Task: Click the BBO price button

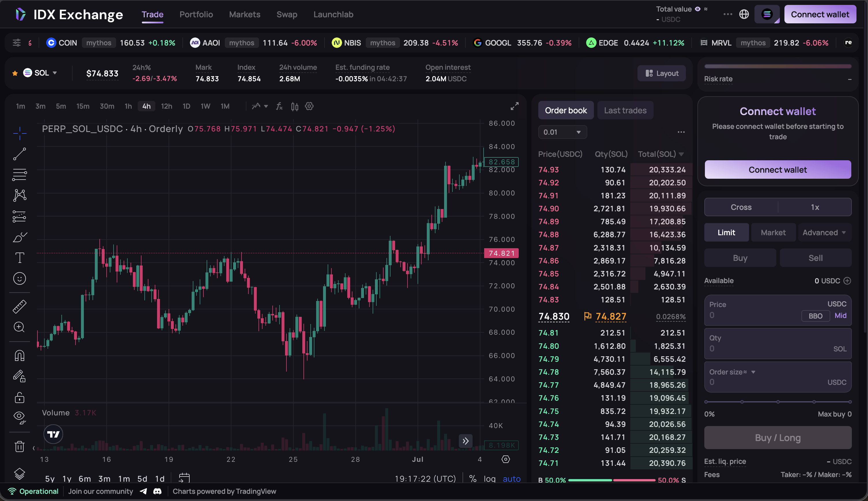Action: coord(815,316)
